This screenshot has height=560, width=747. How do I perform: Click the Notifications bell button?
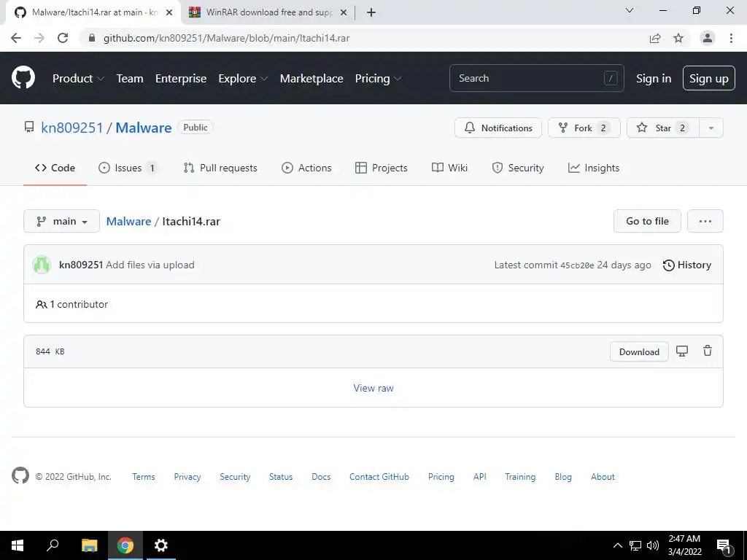pyautogui.click(x=498, y=128)
